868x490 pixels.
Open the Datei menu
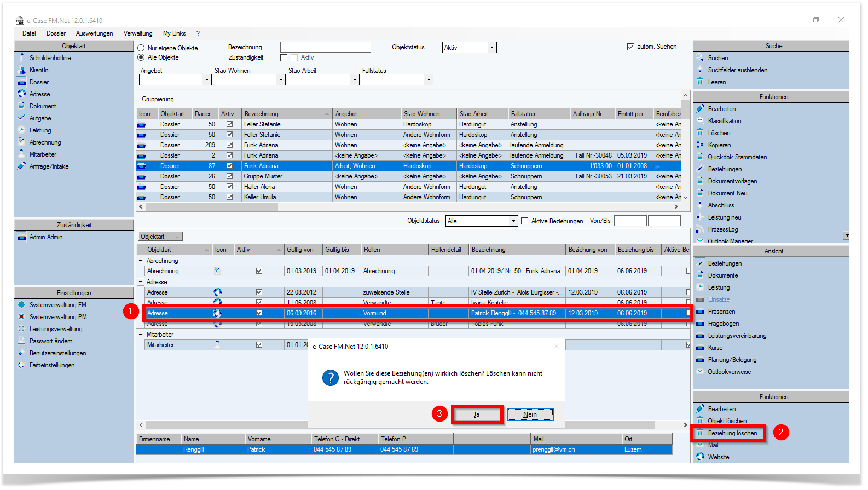coord(29,33)
